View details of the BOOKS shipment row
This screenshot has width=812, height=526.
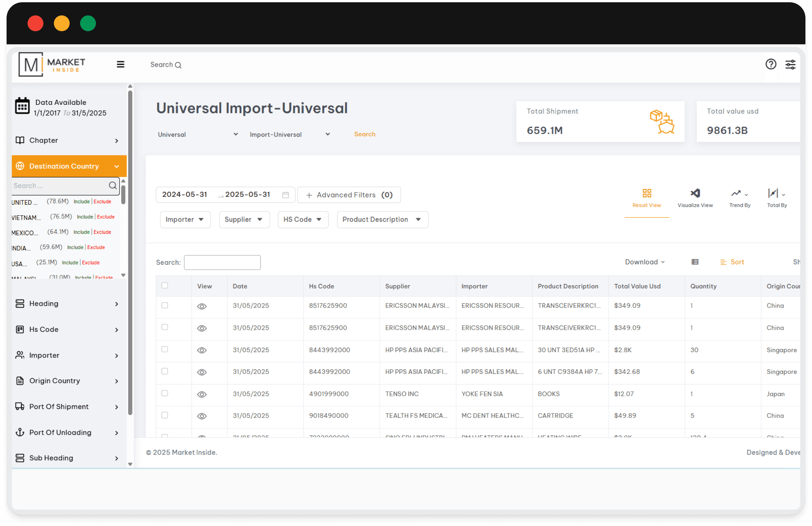202,394
